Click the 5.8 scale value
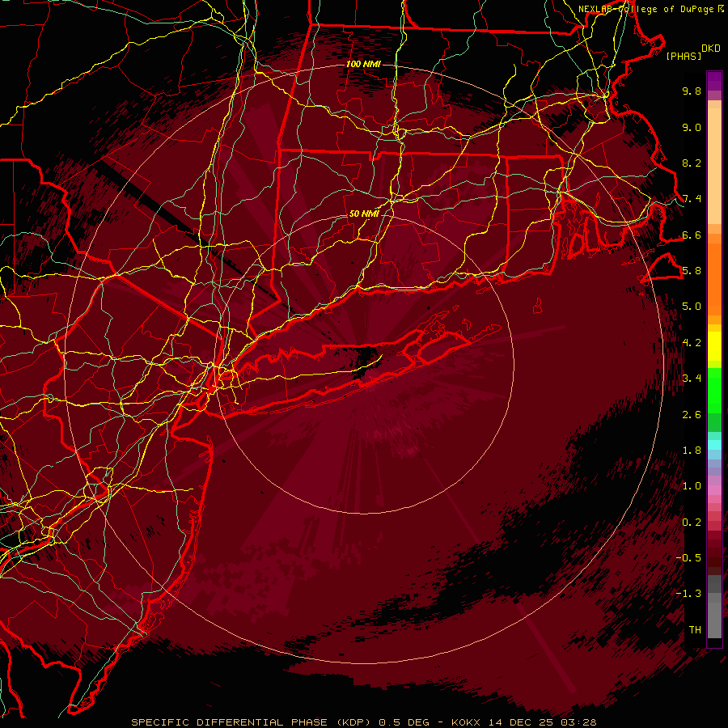The image size is (728, 728). pos(692,271)
